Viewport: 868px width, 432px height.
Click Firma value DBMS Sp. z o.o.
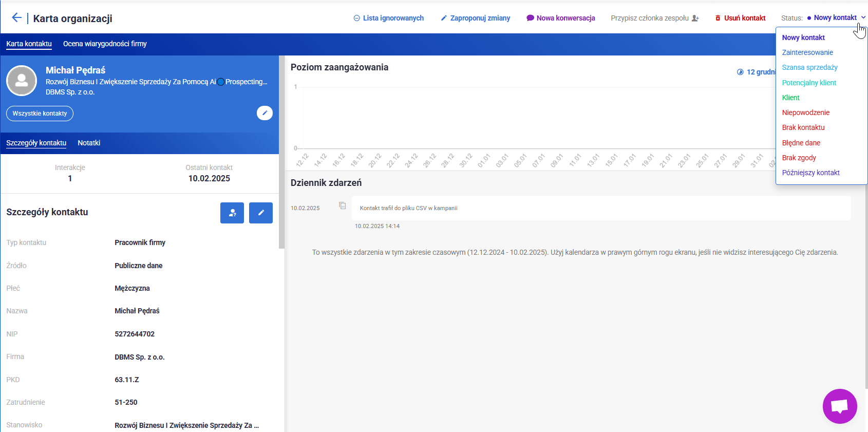click(140, 357)
